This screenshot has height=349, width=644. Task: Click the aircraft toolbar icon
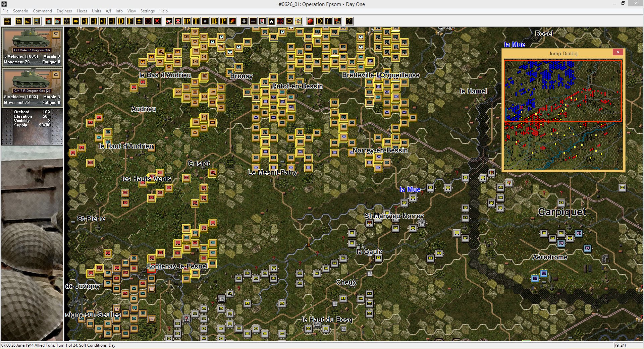[x=299, y=21]
